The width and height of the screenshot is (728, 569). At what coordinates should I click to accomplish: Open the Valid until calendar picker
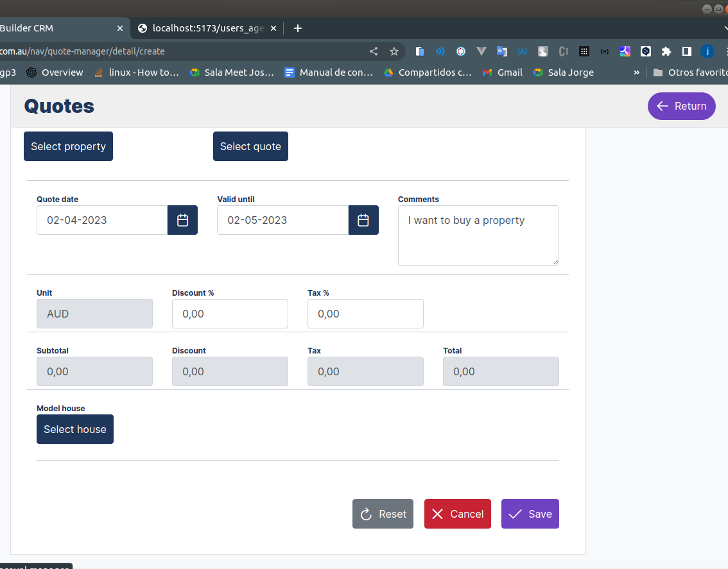coord(363,220)
